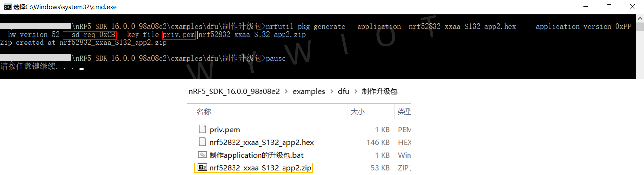Click 'priv.pem' in the cmd command line
Screen dimensions: 644x175
coord(179,35)
